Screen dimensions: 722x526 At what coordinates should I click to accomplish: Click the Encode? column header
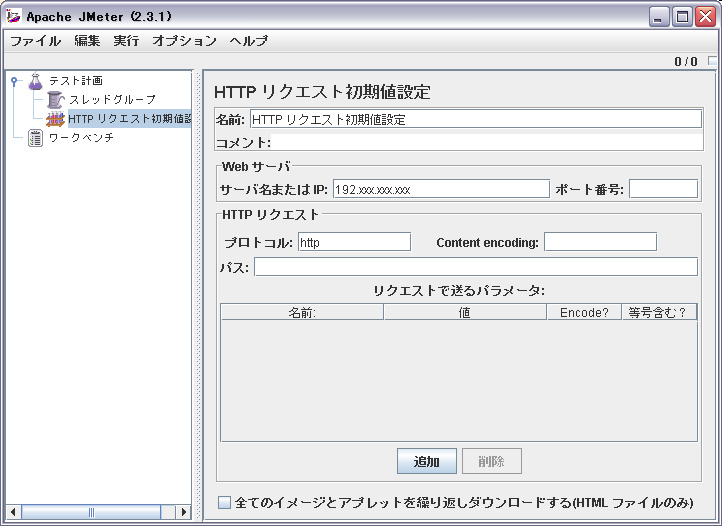coord(583,313)
